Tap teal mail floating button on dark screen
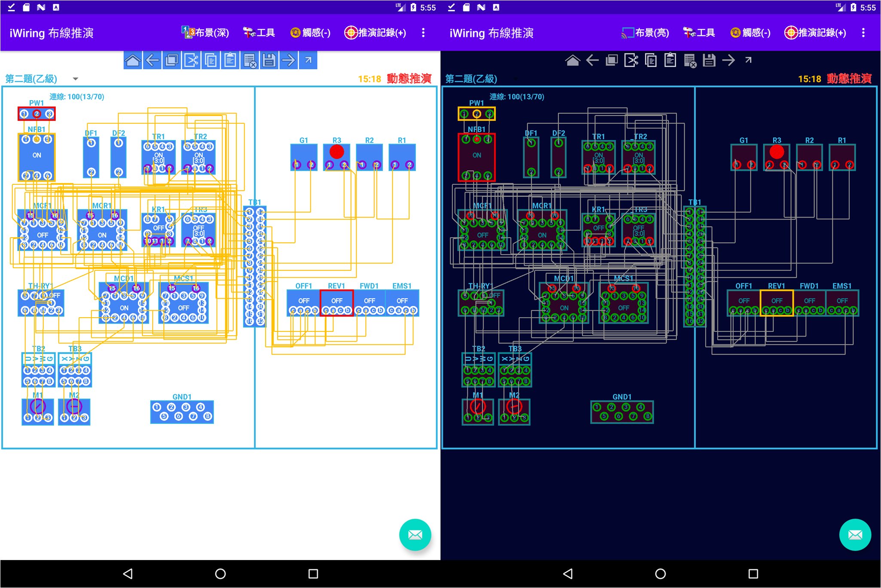 click(855, 535)
